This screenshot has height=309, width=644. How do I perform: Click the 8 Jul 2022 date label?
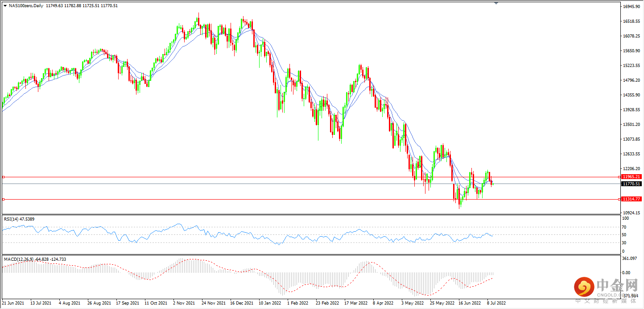[x=496, y=303]
